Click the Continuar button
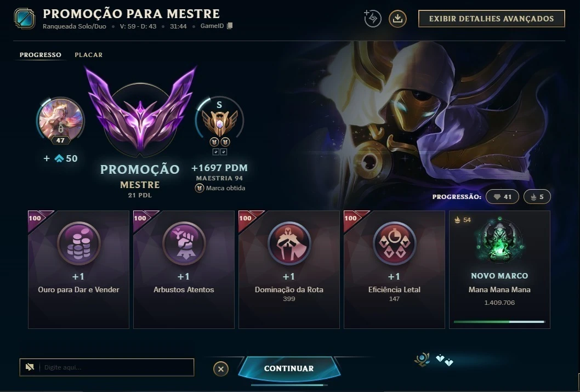Screen dimensions: 580x392 tap(289, 368)
